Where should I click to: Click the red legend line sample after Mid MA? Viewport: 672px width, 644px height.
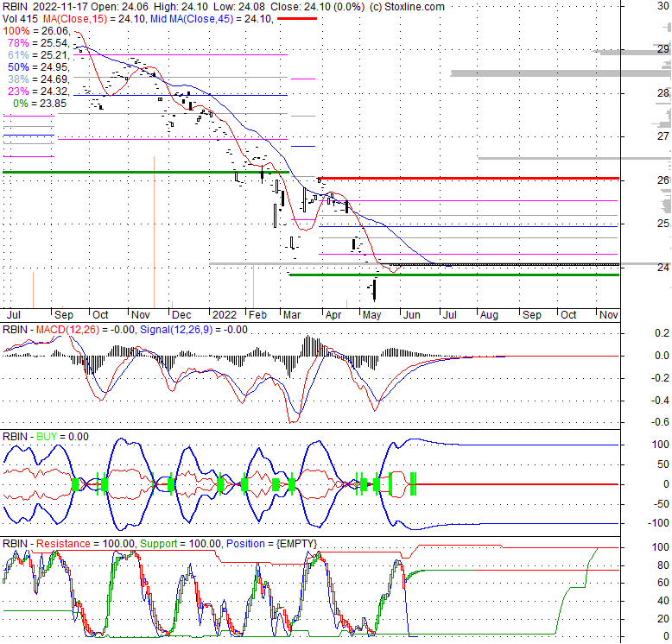click(x=297, y=19)
